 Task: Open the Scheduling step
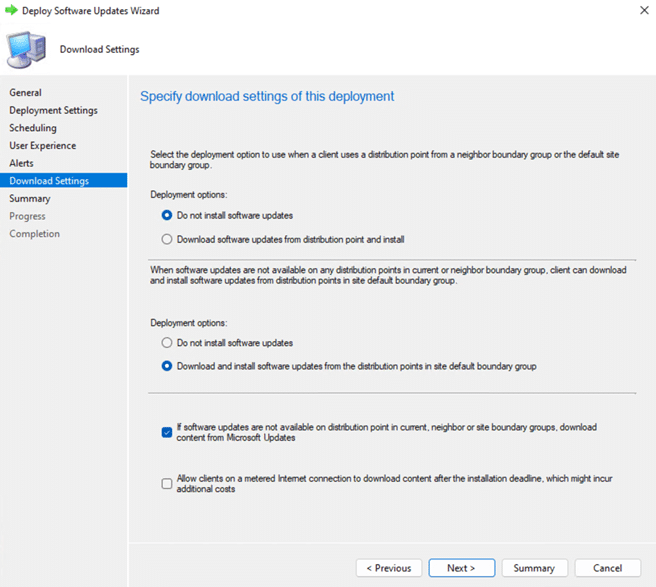tap(33, 128)
